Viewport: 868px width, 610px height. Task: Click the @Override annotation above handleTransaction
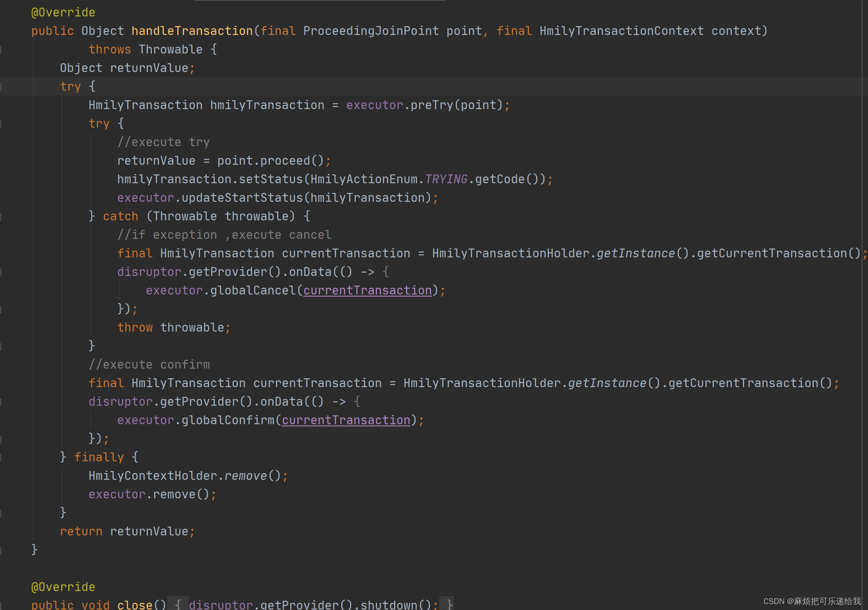coord(63,12)
